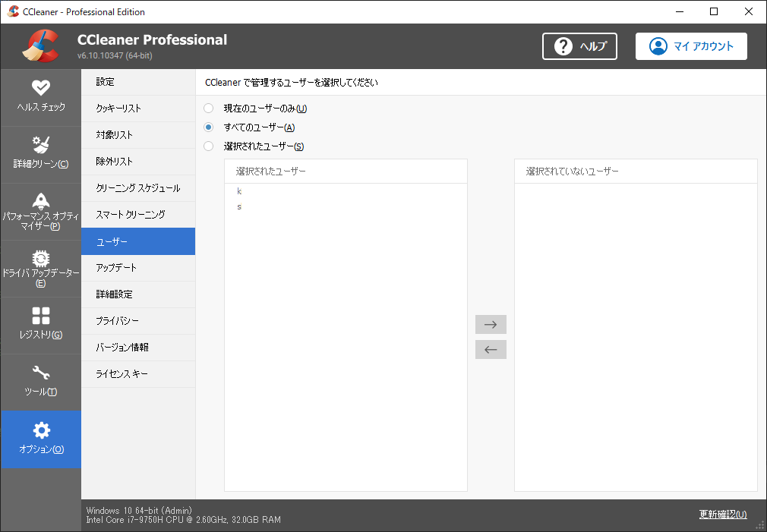
Task: Click the CCleaner logo in header
Action: point(40,46)
